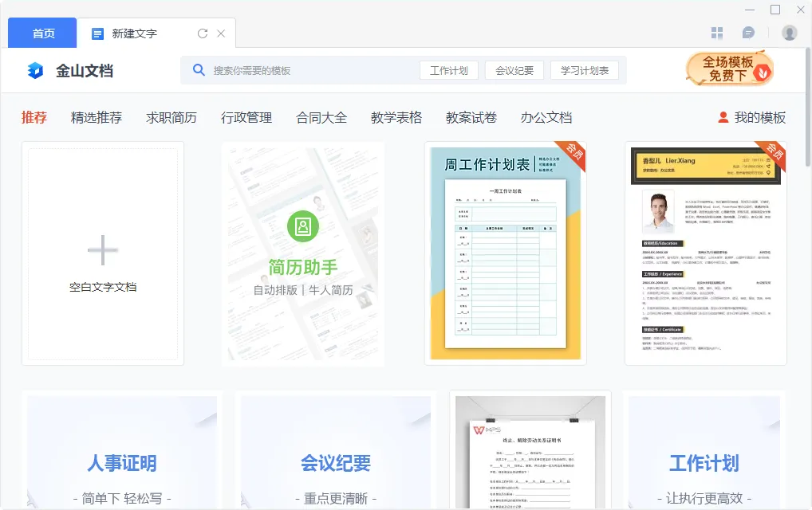The image size is (812, 510).
Task: Click the 工作计划 search suggestion button
Action: [448, 70]
